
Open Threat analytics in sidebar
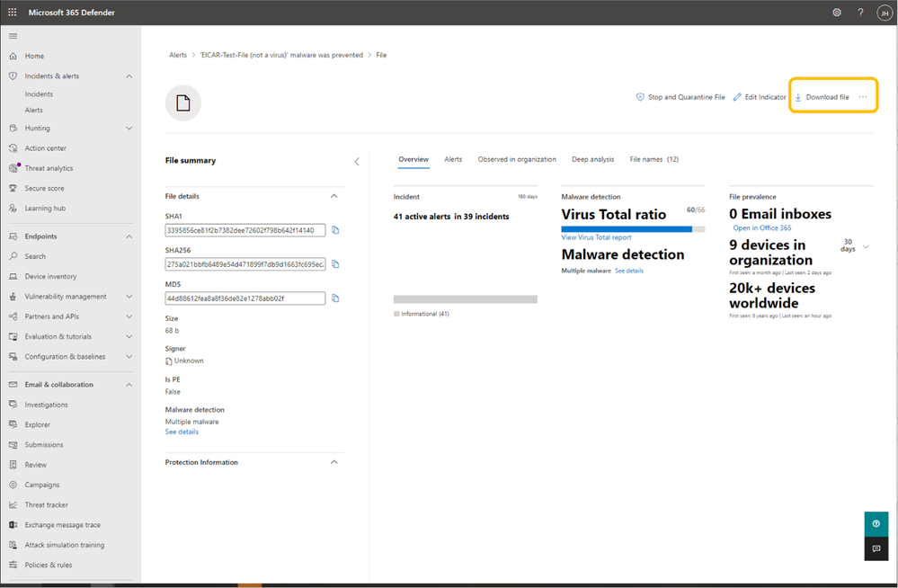(x=49, y=168)
